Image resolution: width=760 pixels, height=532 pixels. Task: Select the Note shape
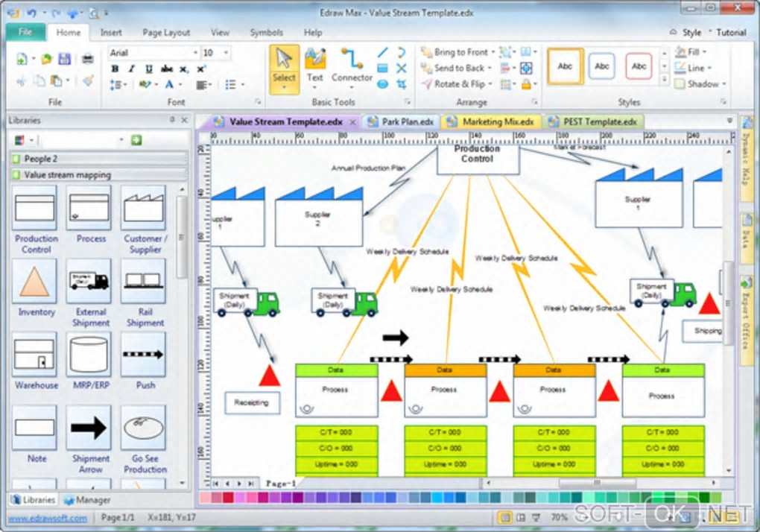pyautogui.click(x=34, y=428)
